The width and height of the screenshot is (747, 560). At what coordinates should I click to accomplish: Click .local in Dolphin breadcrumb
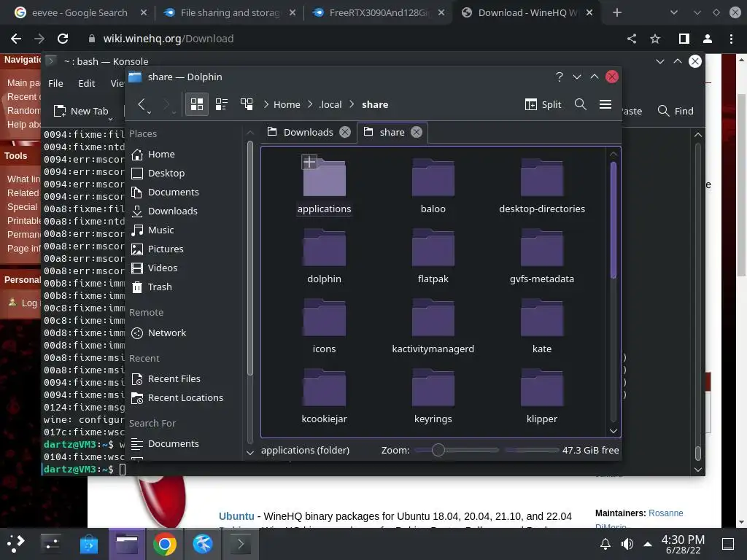[330, 104]
